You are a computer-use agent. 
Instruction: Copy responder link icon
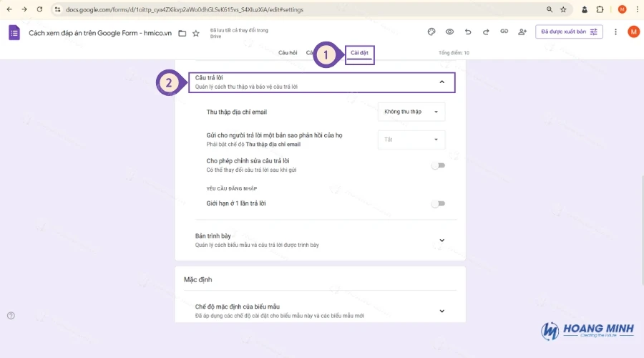pos(504,32)
